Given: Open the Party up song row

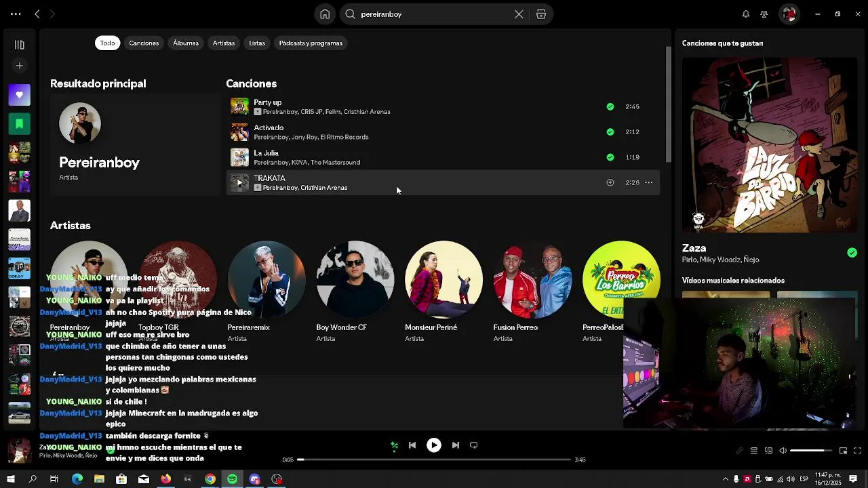Looking at the screenshot, I should (x=443, y=106).
